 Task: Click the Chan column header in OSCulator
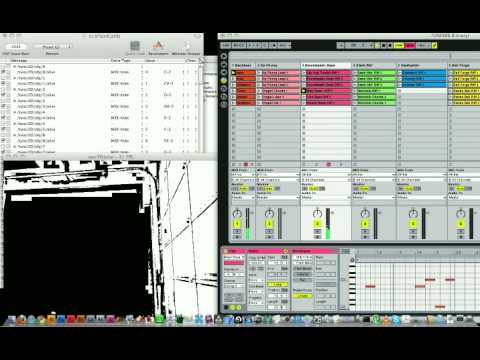(190, 61)
